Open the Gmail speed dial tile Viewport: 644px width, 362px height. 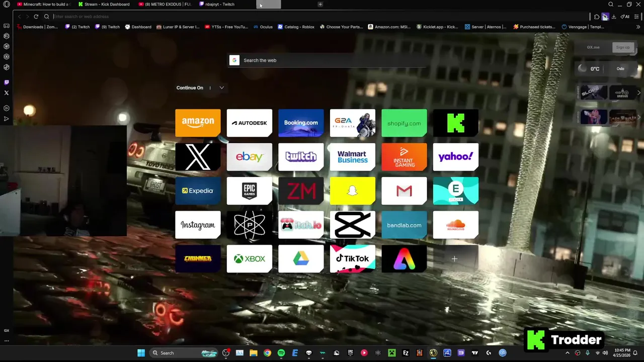click(x=404, y=191)
